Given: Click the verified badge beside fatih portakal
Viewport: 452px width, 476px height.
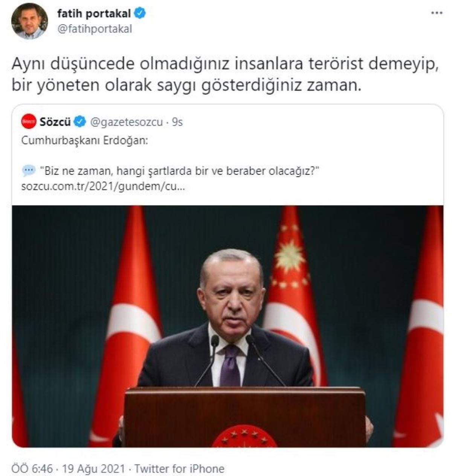Looking at the screenshot, I should coord(140,14).
